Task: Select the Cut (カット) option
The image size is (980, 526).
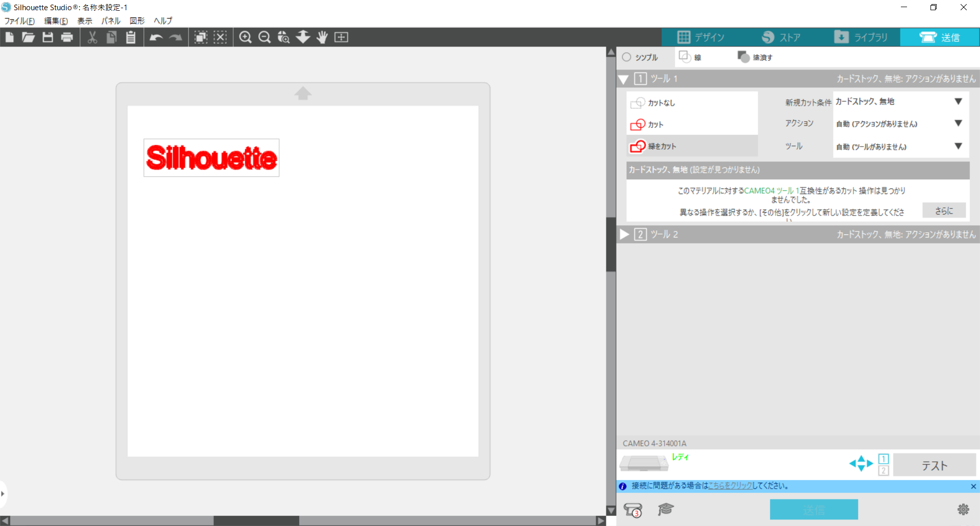Action: pos(692,125)
